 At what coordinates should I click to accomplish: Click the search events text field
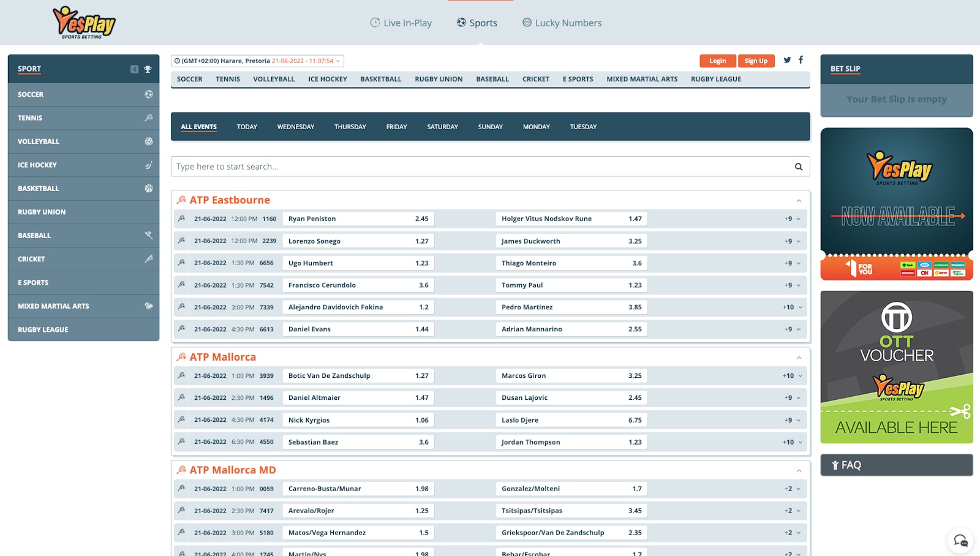[478, 167]
